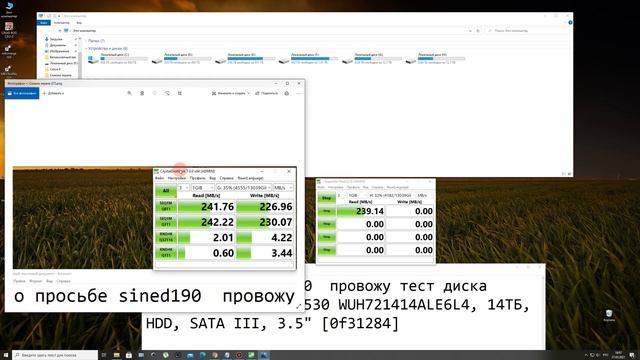This screenshot has width=640, height=360.
Task: Select Локальный диск (D:) drive in Explorer
Action: [x=182, y=58]
